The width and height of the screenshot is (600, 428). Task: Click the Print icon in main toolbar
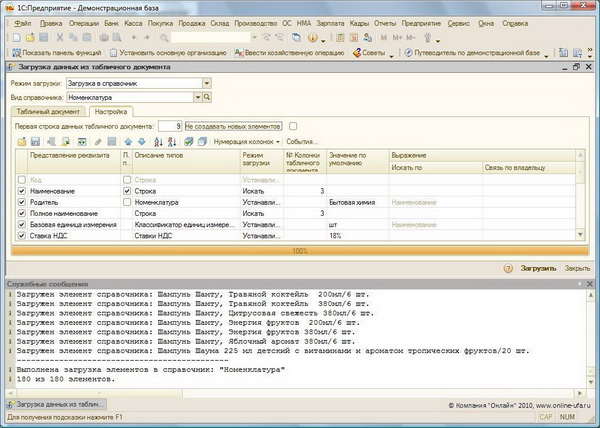tap(104, 38)
